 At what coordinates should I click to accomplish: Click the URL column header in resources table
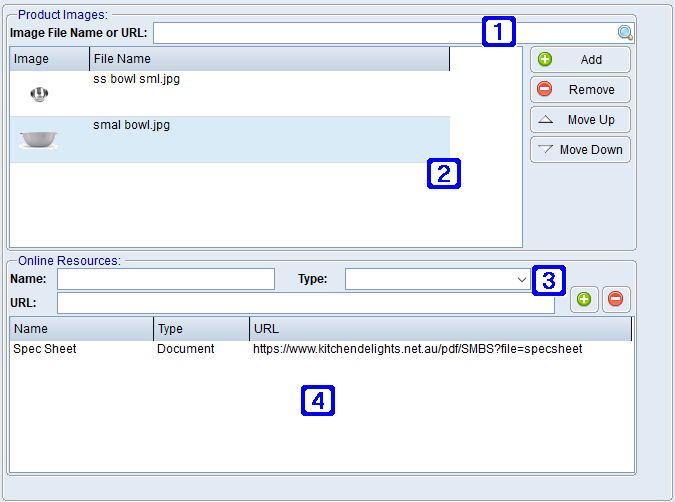tap(440, 329)
